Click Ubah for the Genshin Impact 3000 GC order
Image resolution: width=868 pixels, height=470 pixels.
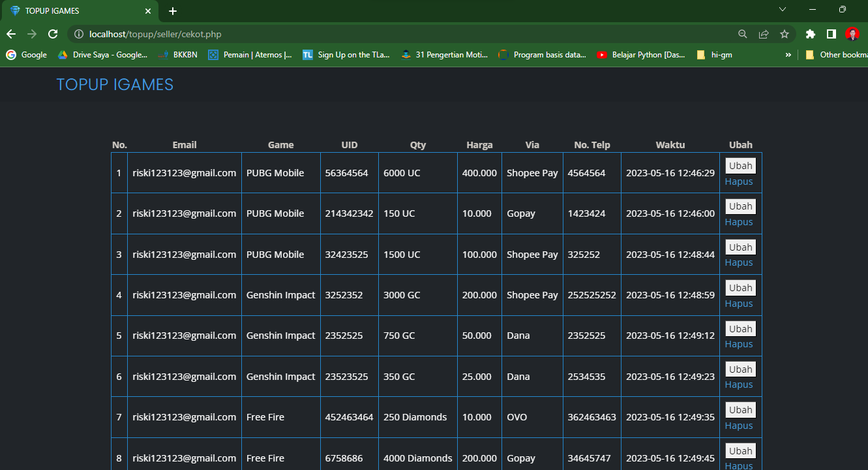pyautogui.click(x=740, y=287)
